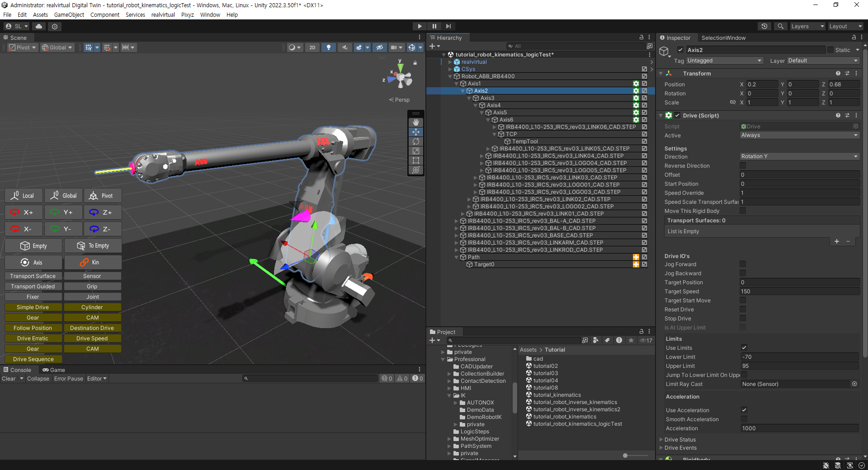Toggle the Use Limits checkbox
The height and width of the screenshot is (470, 868).
(x=744, y=348)
